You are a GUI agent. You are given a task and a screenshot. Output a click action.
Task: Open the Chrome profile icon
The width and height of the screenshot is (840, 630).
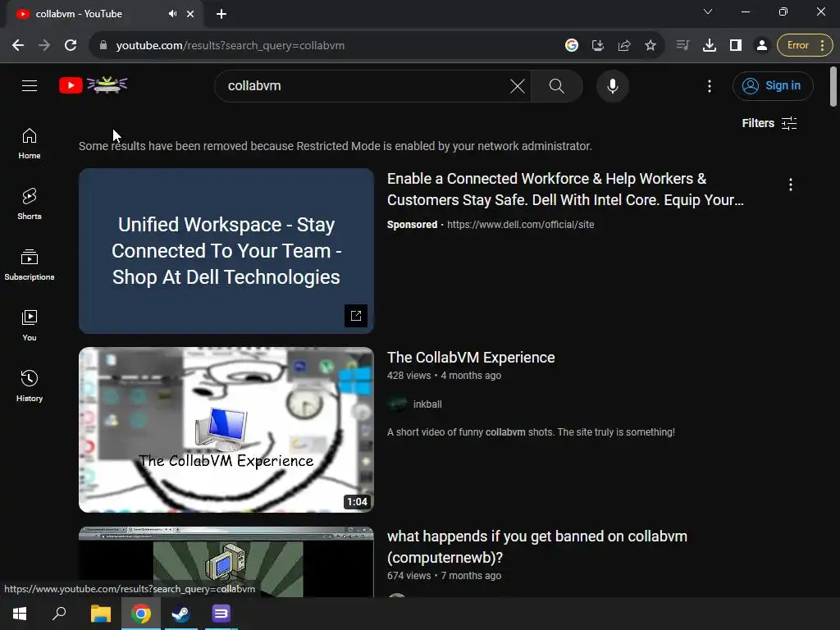tap(762, 46)
